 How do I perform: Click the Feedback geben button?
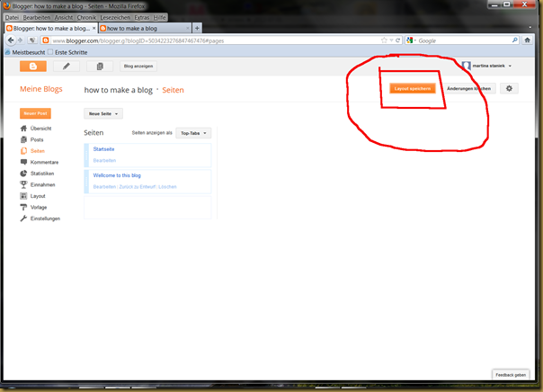(511, 375)
